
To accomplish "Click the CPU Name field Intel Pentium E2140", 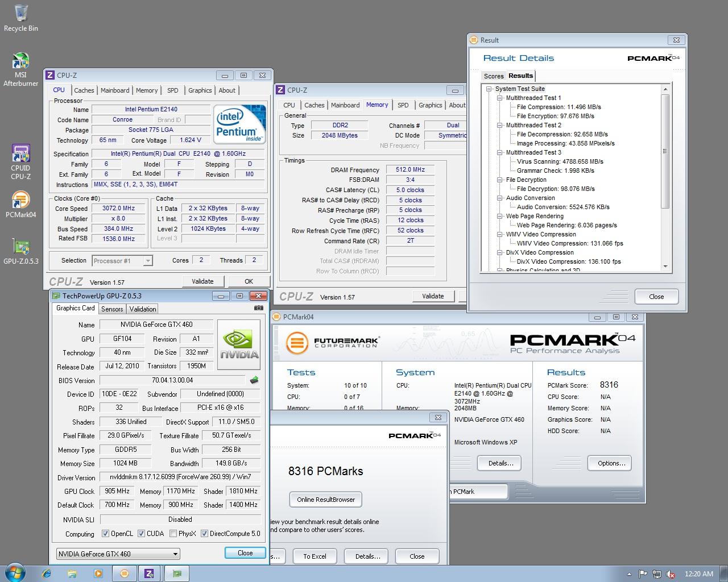I will click(151, 109).
